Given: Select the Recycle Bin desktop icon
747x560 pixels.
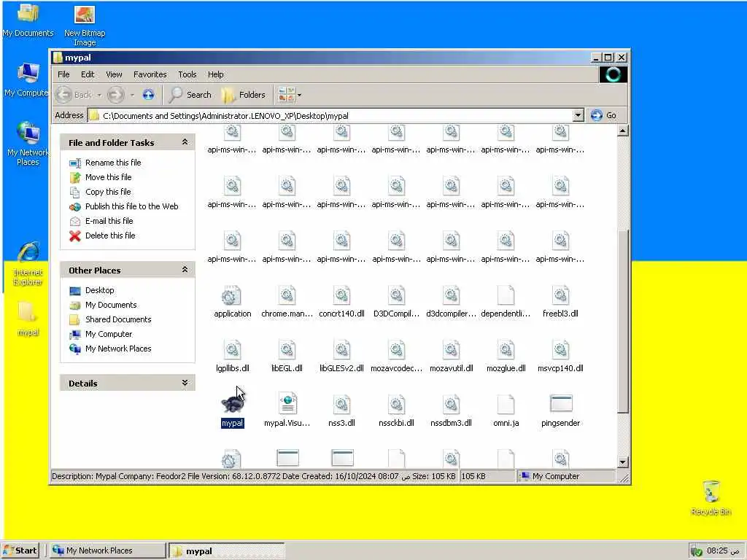Looking at the screenshot, I should click(711, 497).
